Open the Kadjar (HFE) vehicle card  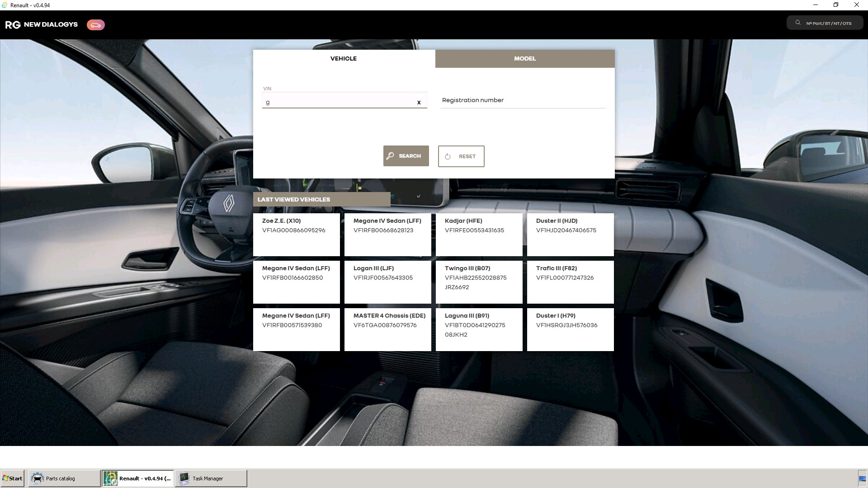479,235
